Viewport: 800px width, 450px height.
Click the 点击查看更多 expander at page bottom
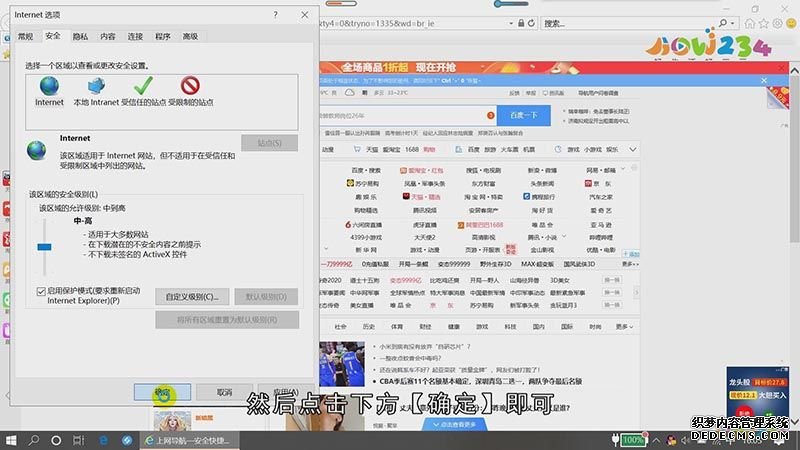[455, 424]
